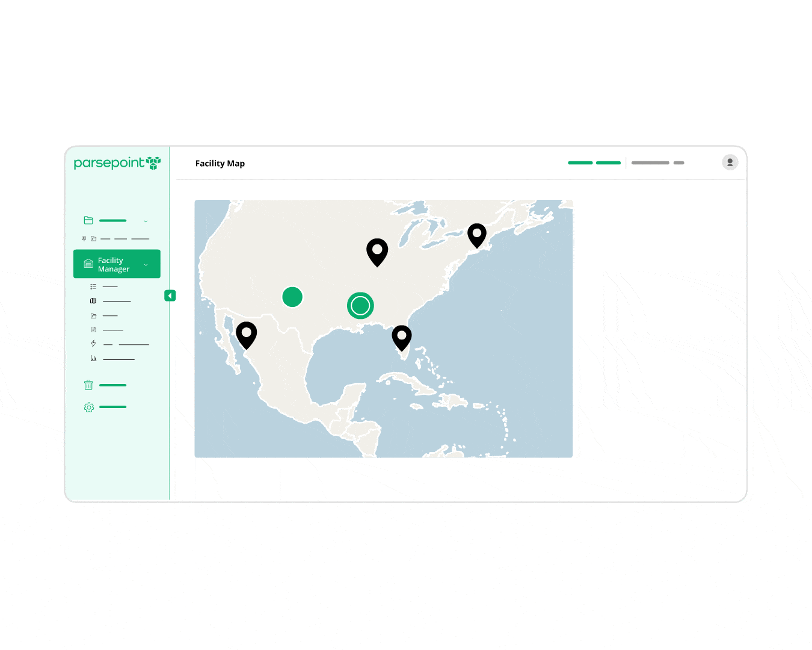Select the list icon in submenu

tap(93, 286)
